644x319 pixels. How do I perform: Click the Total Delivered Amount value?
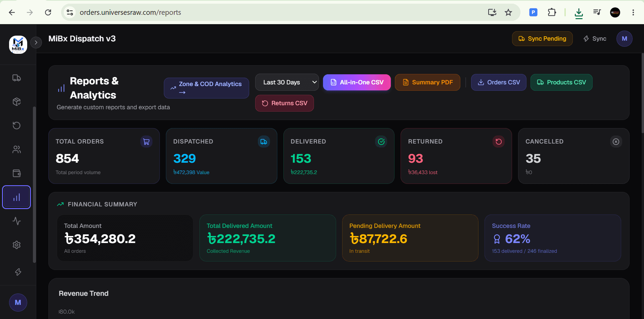(x=241, y=239)
